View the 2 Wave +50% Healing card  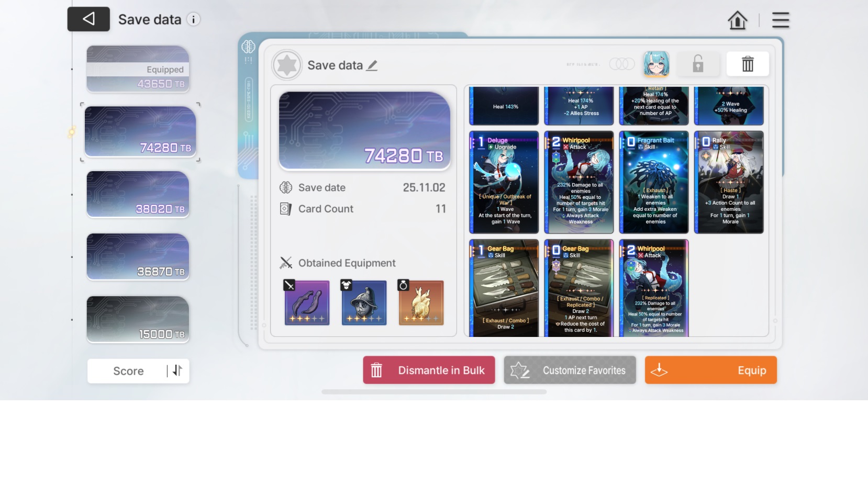click(729, 106)
